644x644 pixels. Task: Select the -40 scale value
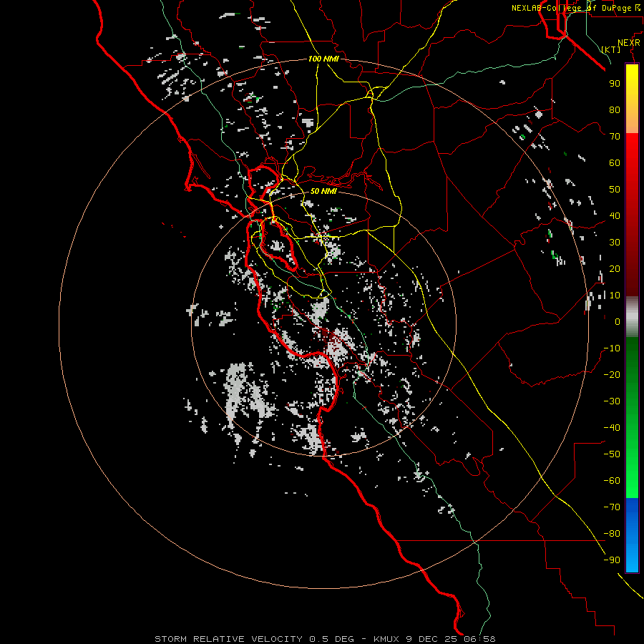point(612,428)
